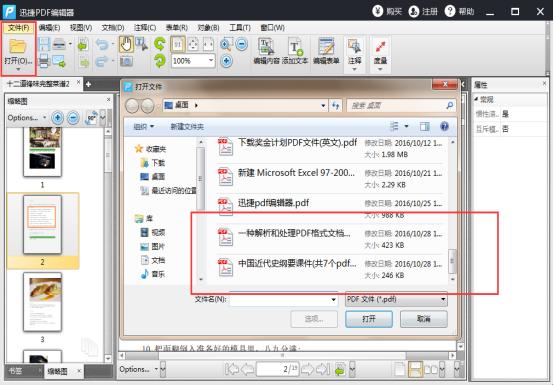This screenshot has height=386, width=554.
Task: Open the Organize (组织) dropdown in dialog
Action: pos(144,126)
